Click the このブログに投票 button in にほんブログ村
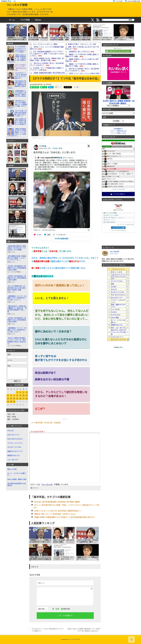 (x=118, y=228)
